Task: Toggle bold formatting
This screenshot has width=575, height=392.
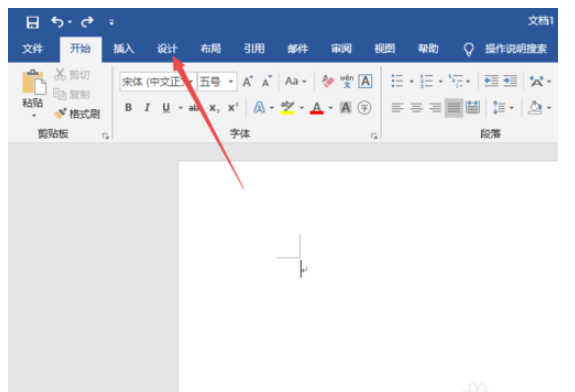Action: (x=128, y=107)
